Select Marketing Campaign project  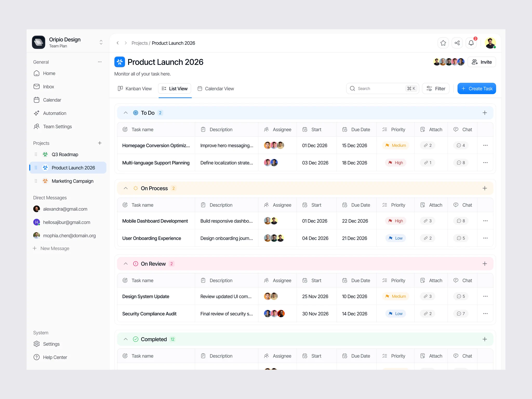(68, 181)
